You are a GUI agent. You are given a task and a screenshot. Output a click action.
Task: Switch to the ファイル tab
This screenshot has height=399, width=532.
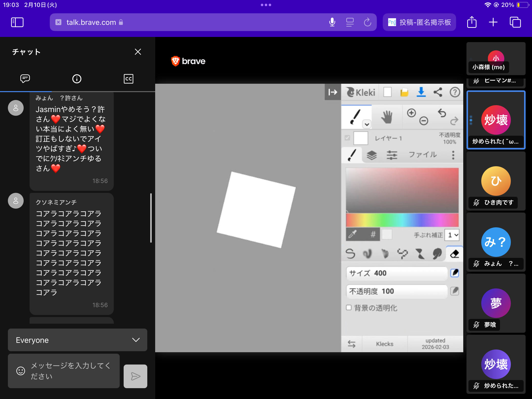(x=422, y=155)
